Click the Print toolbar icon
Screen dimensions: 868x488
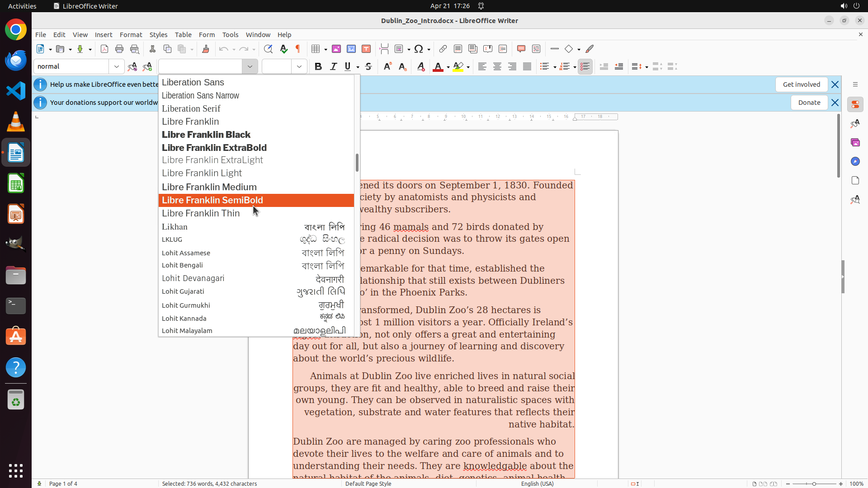click(x=119, y=49)
